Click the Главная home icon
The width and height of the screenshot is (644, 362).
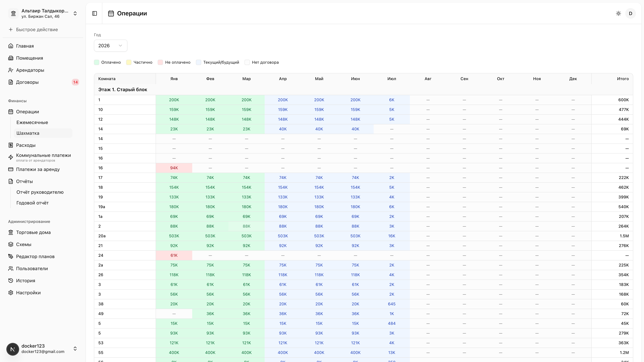[x=11, y=46]
